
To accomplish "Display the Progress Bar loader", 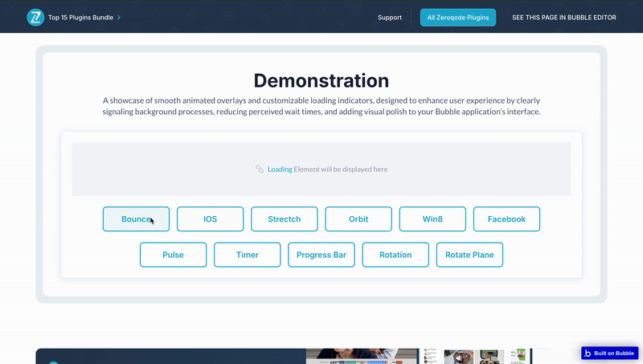I will [x=321, y=255].
